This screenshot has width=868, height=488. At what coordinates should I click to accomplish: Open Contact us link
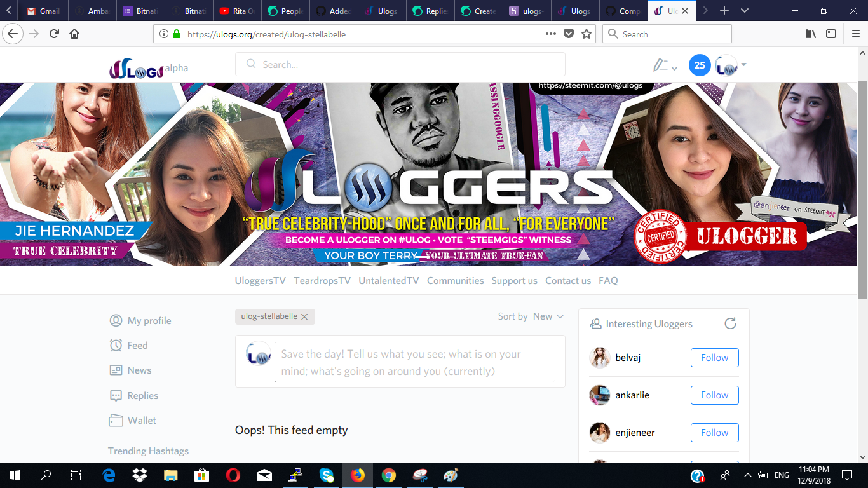click(x=568, y=280)
